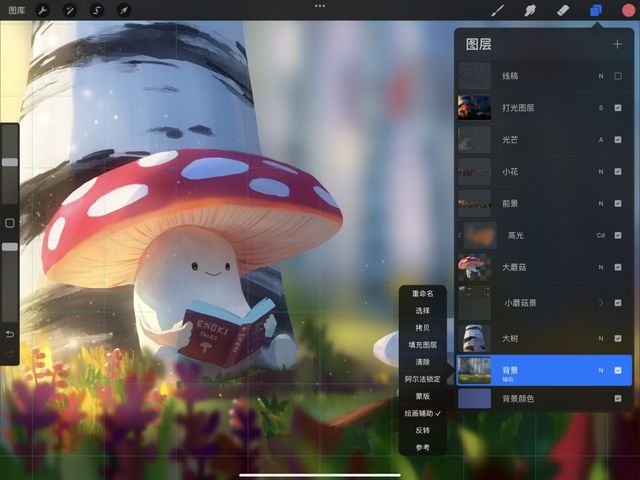Select the 前景 layer name
The image size is (640, 480).
point(510,203)
